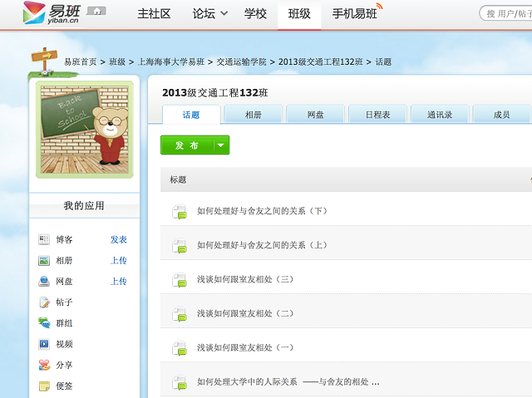This screenshot has height=398, width=532.
Task: Click the bear class avatar thumbnail
Action: tap(84, 130)
